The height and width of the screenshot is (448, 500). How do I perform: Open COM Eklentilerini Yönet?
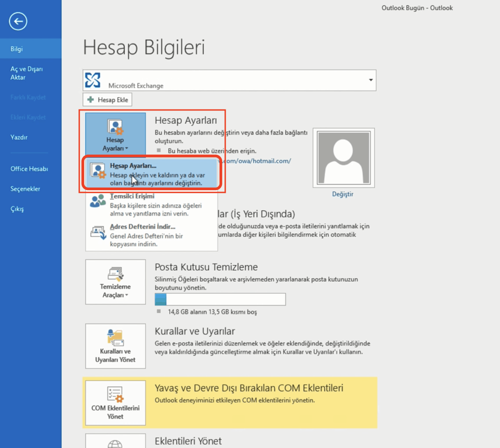(x=115, y=403)
